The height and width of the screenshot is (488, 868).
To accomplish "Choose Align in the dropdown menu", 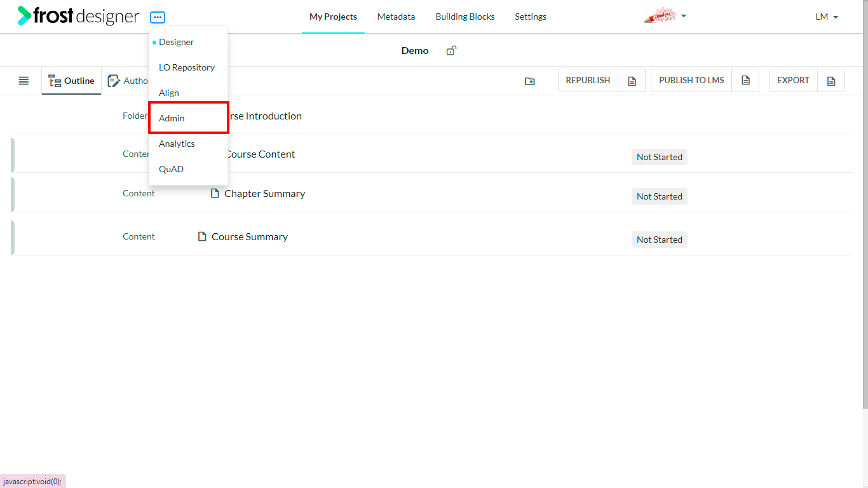I will click(169, 93).
